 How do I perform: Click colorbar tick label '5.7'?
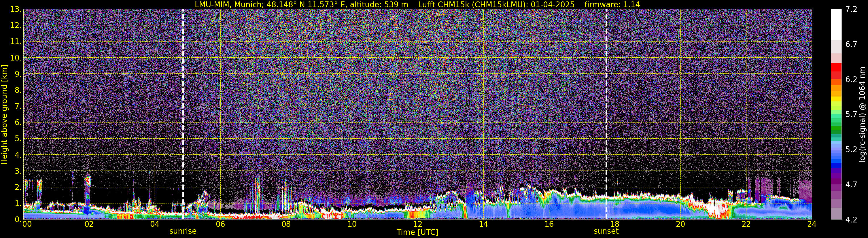point(851,115)
